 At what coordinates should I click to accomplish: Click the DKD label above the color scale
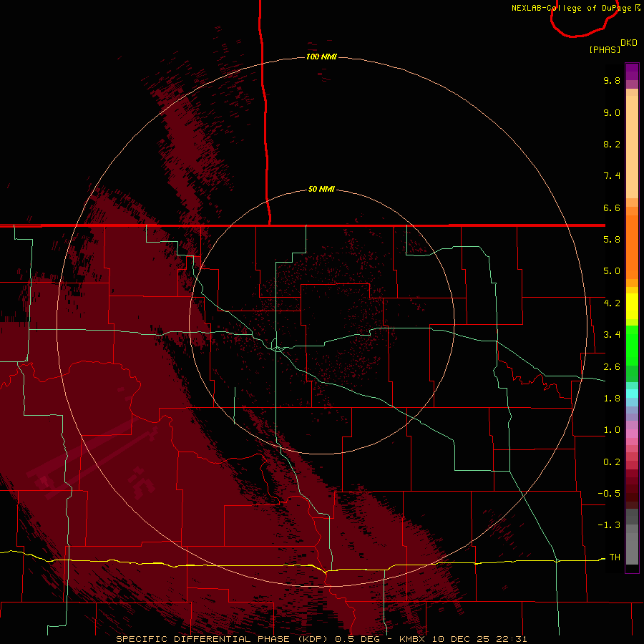(629, 43)
